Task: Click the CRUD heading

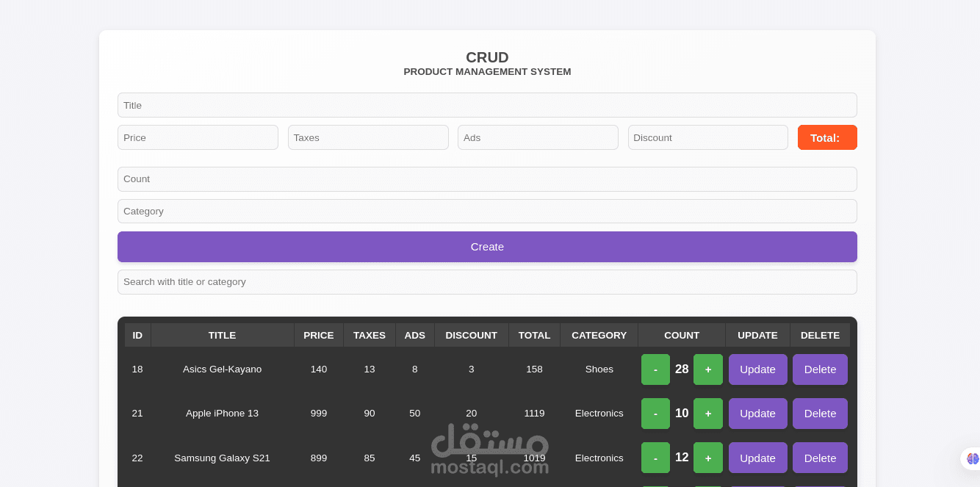Action: [x=487, y=57]
